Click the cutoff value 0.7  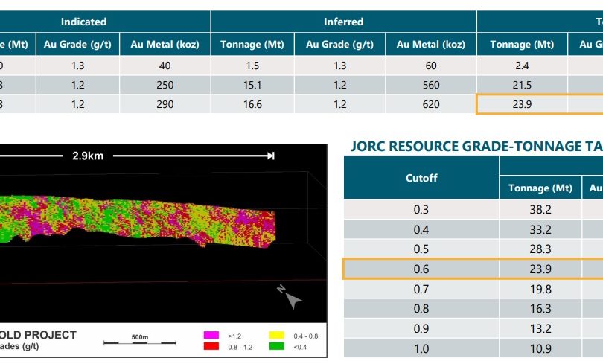(x=421, y=289)
